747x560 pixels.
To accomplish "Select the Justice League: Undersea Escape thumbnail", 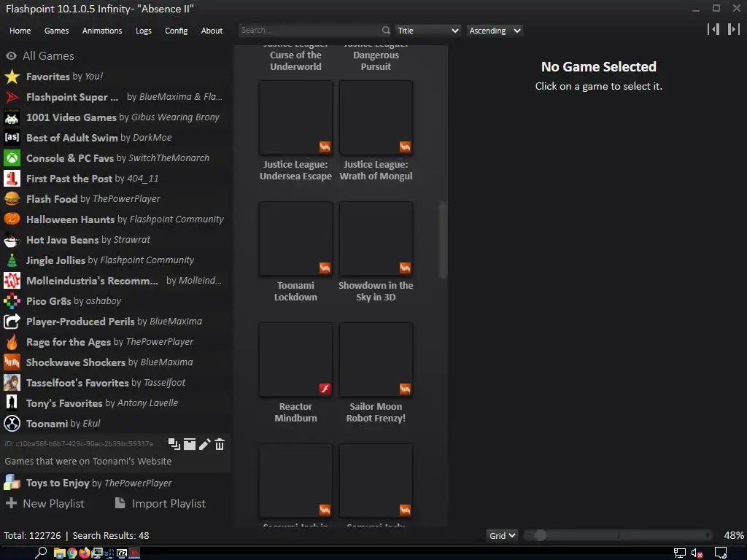I will 296,117.
